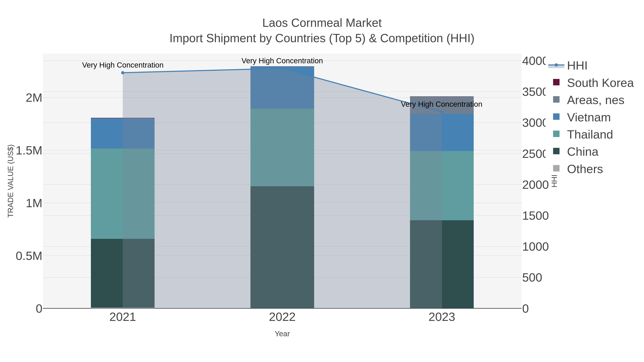The height and width of the screenshot is (362, 644).
Task: Click Very High Concentration label above 2021
Action: 123,65
